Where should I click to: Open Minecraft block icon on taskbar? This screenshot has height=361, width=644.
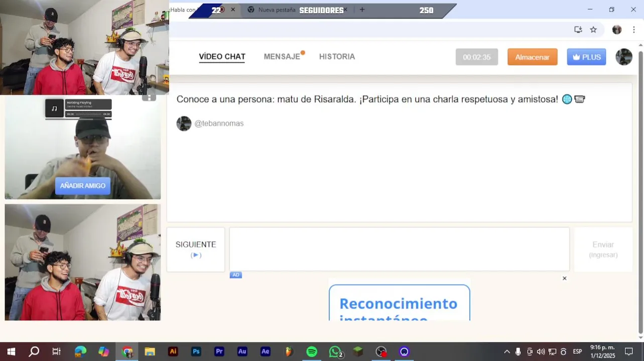358,351
